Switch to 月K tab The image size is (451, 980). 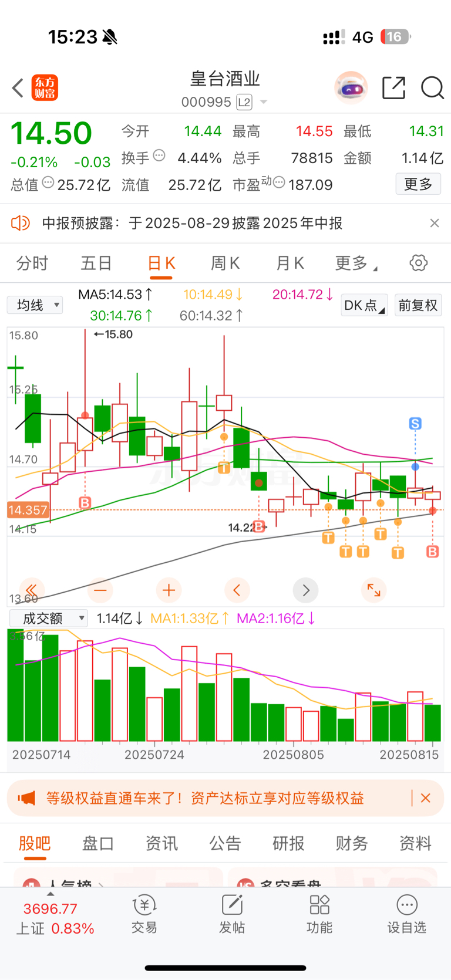point(290,263)
